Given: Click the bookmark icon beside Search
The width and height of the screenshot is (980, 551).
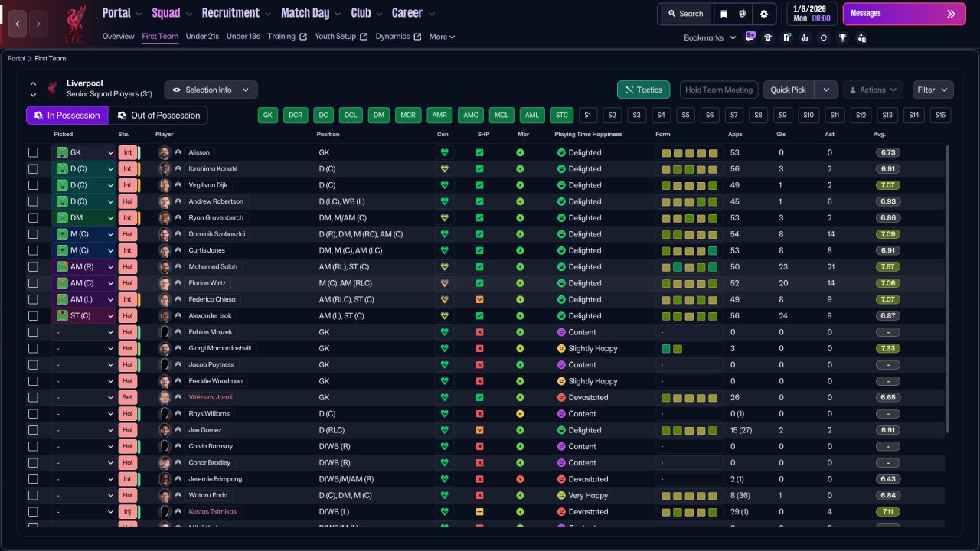Looking at the screenshot, I should coord(724,14).
